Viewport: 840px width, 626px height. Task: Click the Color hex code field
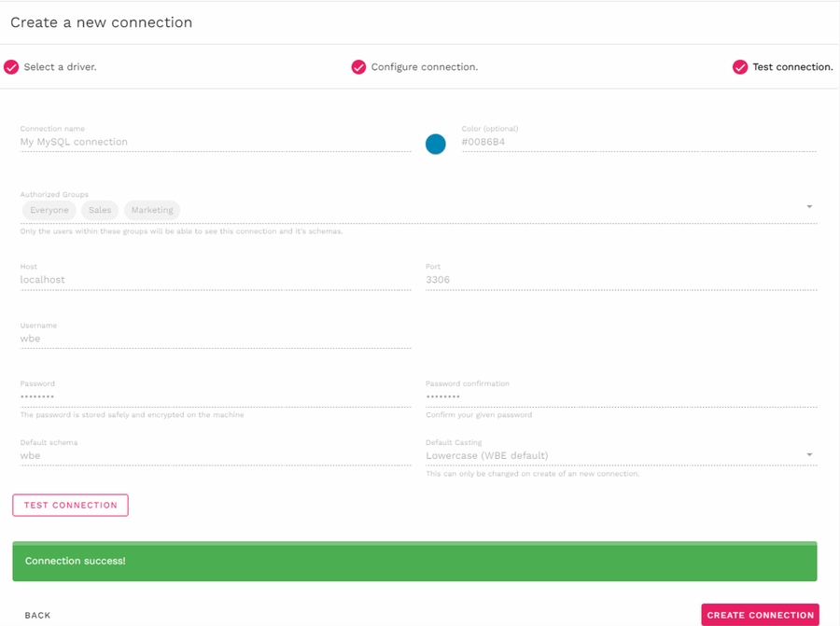tap(638, 142)
